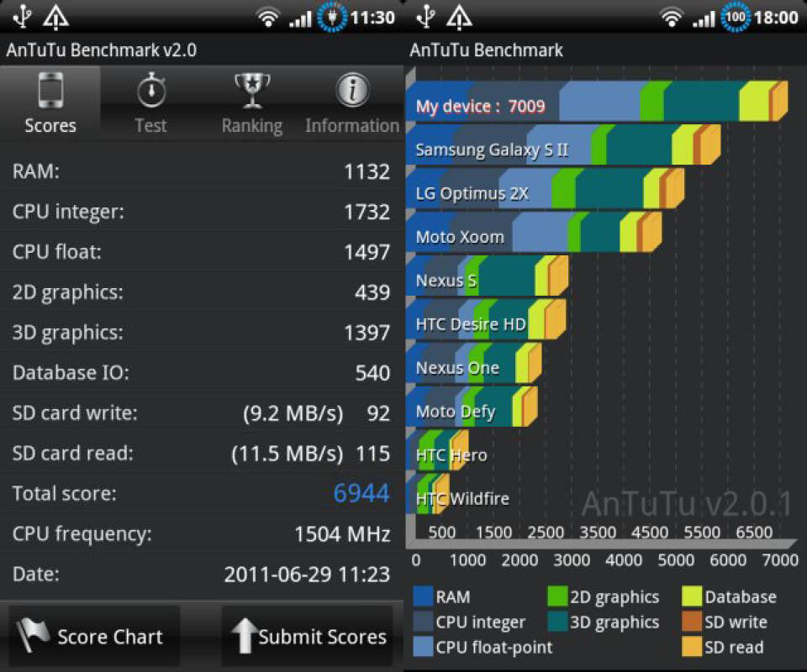Select the CPU float-point legend swatch
The width and height of the screenshot is (807, 672).
(423, 647)
